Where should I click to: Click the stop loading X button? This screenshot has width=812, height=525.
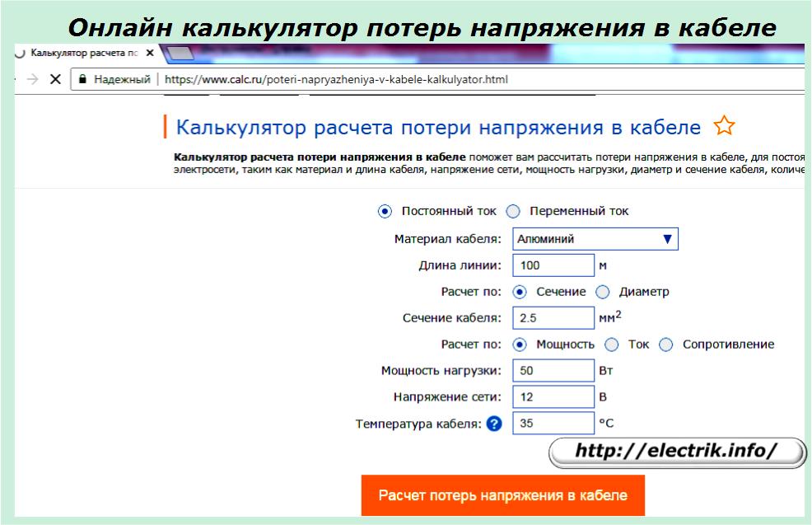(x=55, y=80)
